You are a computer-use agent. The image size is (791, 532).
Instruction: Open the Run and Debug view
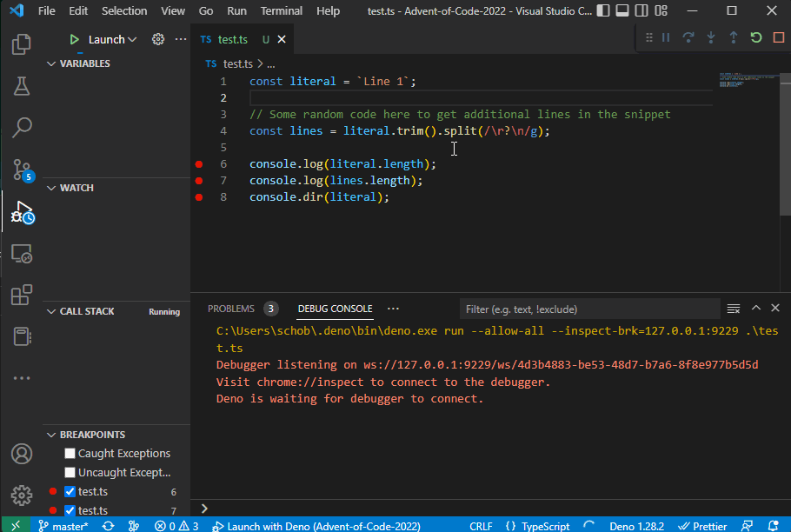click(23, 212)
